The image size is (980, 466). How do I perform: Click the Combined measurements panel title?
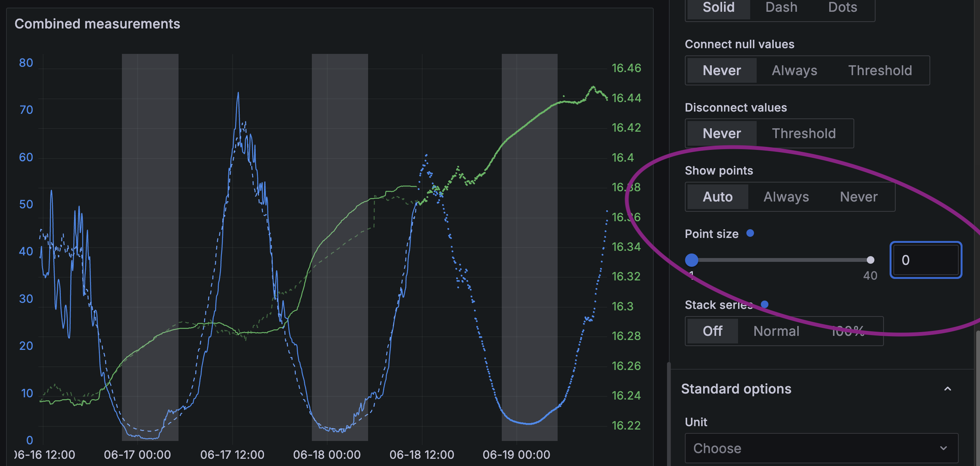[x=97, y=24]
